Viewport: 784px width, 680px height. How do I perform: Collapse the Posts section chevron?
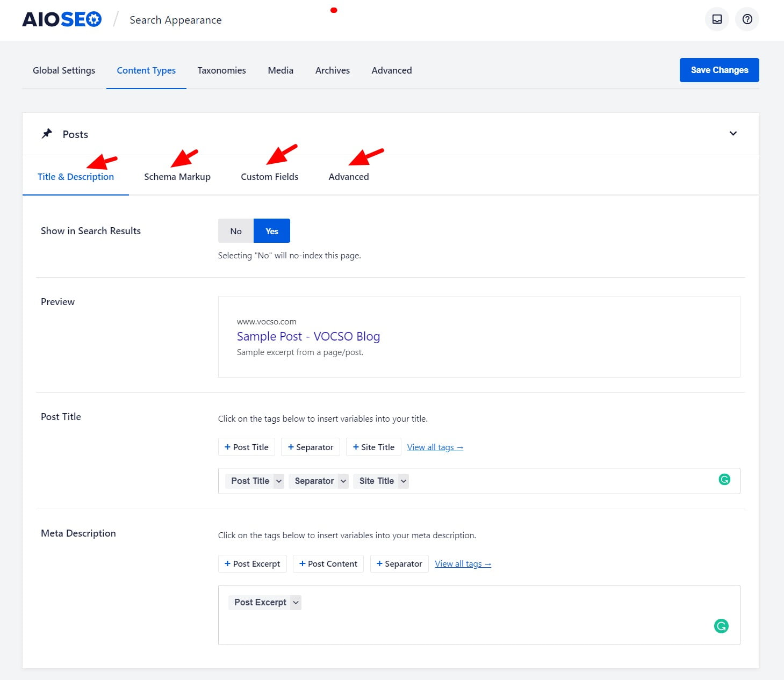click(x=733, y=134)
